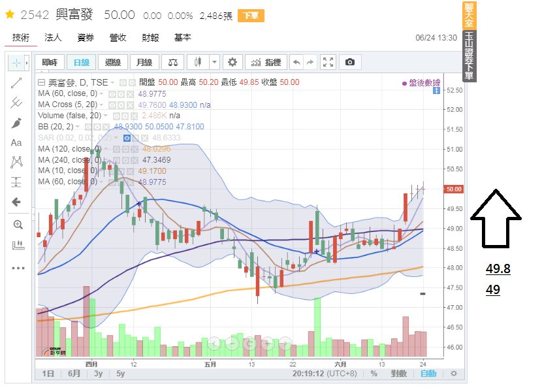
Task: Click the orange 下單 order button
Action: coord(251,16)
